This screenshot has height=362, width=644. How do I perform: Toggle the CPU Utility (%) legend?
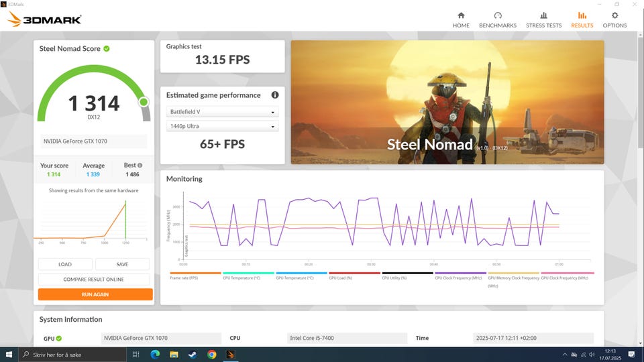(x=407, y=276)
